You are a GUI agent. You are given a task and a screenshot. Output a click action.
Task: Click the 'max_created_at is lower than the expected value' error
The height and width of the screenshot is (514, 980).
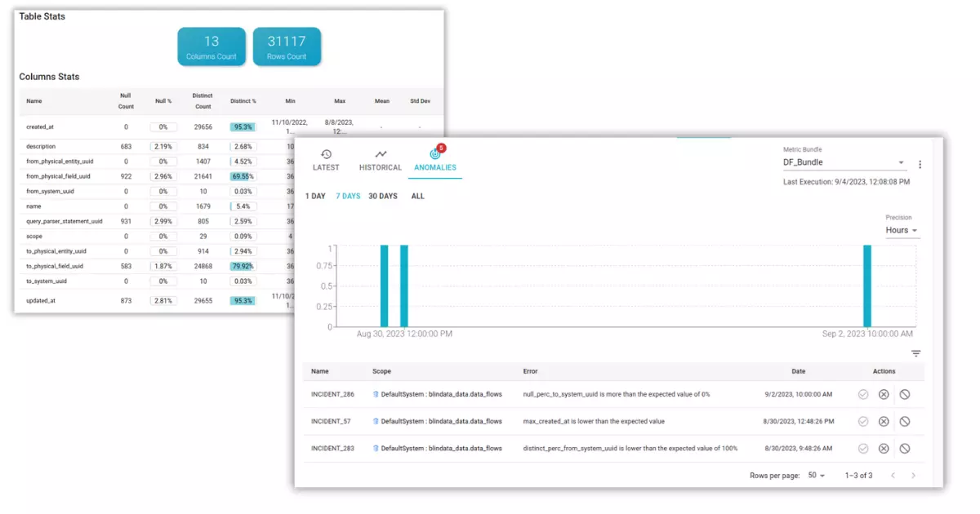tap(594, 421)
